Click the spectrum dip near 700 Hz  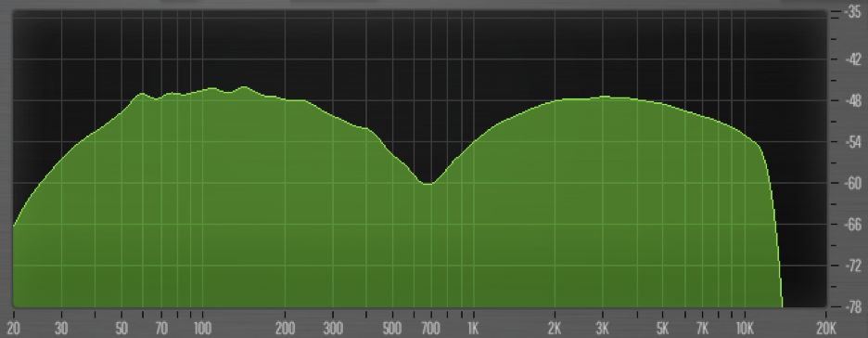coord(427,184)
